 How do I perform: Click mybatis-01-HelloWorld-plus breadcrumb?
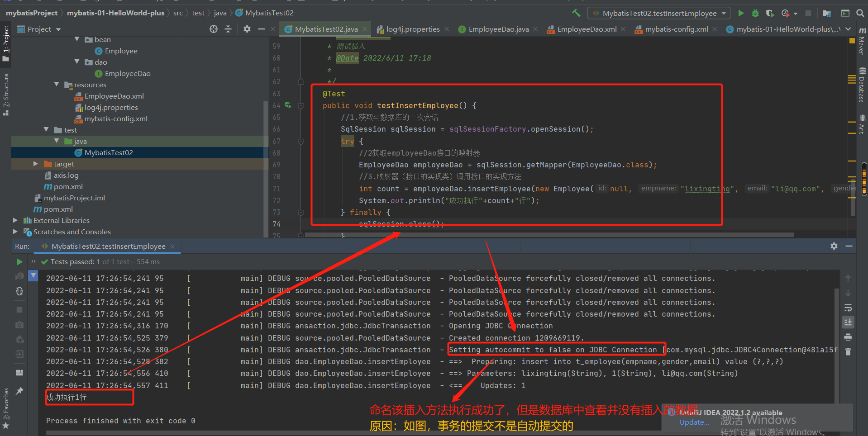pyautogui.click(x=115, y=13)
